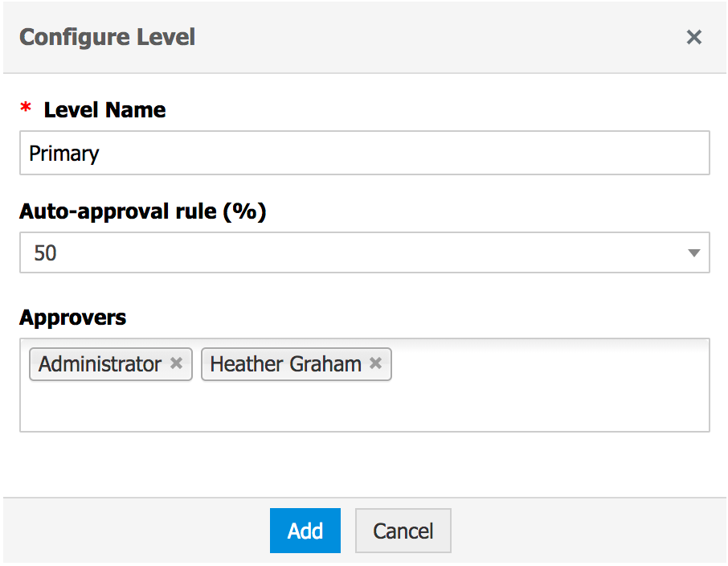Image resolution: width=728 pixels, height=566 pixels.
Task: Click the value 50 in the combo box
Action: [46, 253]
